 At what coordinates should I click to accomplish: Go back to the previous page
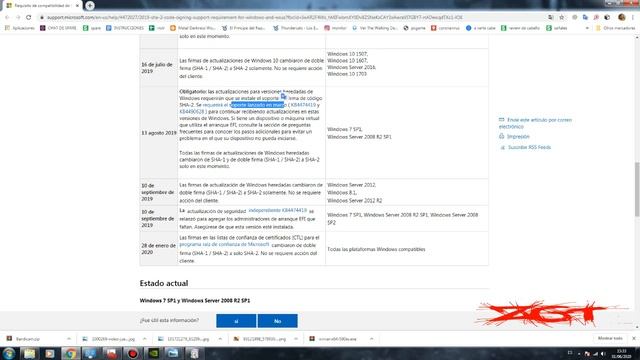pos(7,18)
